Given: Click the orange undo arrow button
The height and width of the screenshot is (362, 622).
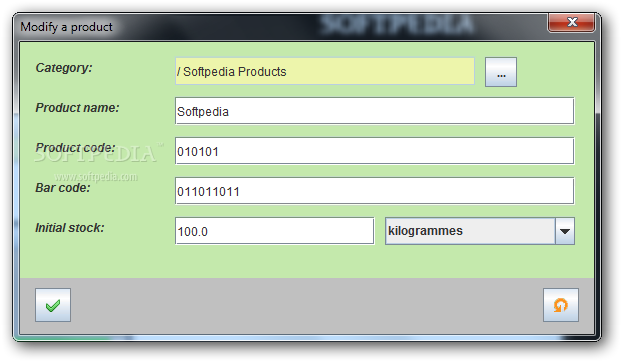Looking at the screenshot, I should click(x=561, y=305).
